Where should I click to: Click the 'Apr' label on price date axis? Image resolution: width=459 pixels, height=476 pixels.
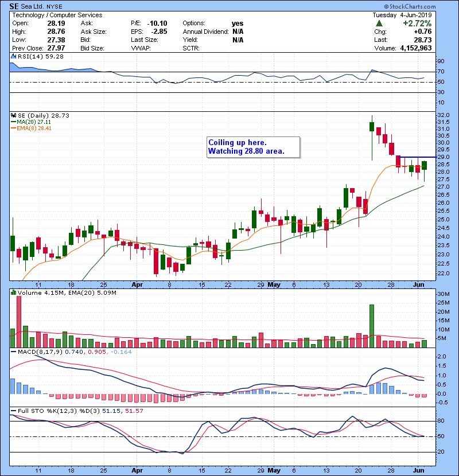click(138, 284)
